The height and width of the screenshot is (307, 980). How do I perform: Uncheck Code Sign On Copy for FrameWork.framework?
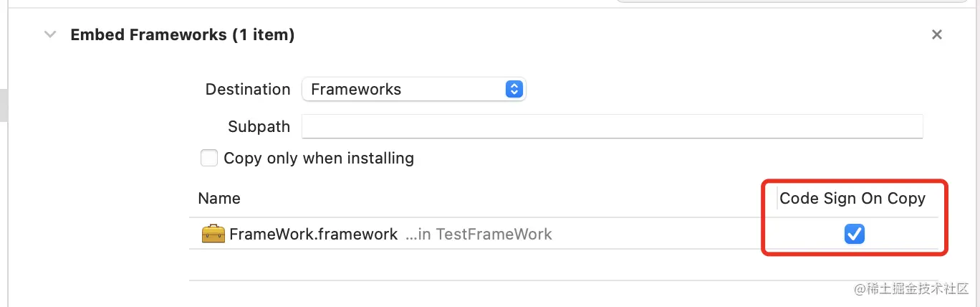tap(854, 234)
